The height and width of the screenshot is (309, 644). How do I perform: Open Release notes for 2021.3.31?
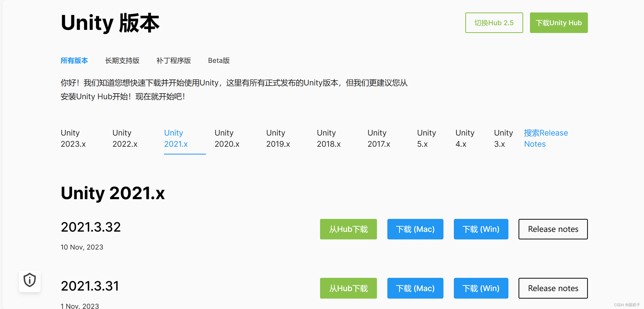[553, 288]
